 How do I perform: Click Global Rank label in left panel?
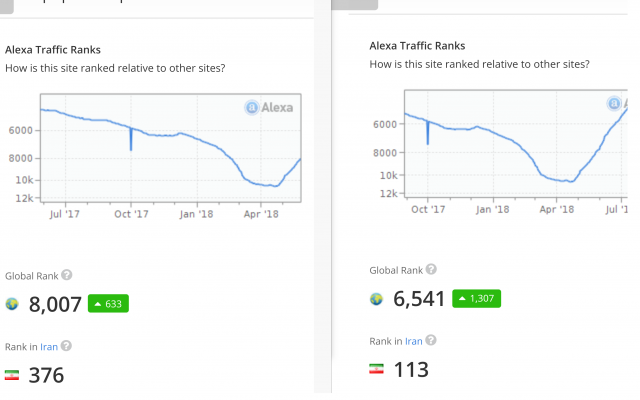[31, 276]
